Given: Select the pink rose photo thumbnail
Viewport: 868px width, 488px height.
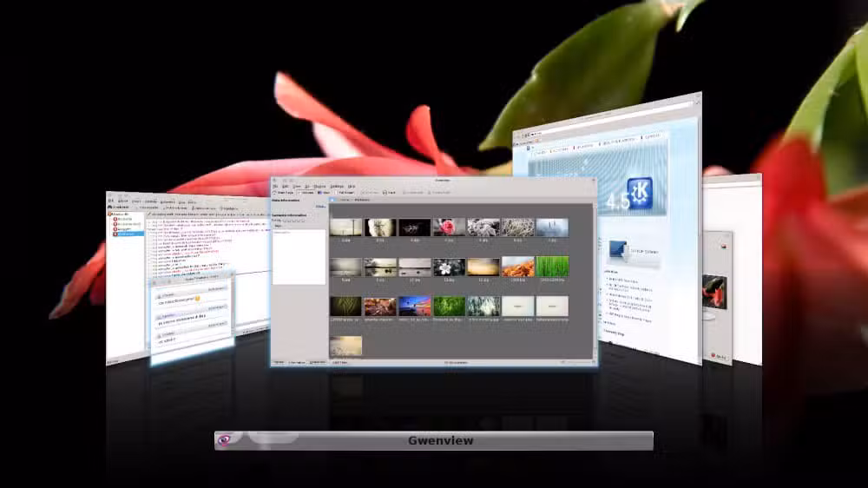Looking at the screenshot, I should click(x=449, y=227).
